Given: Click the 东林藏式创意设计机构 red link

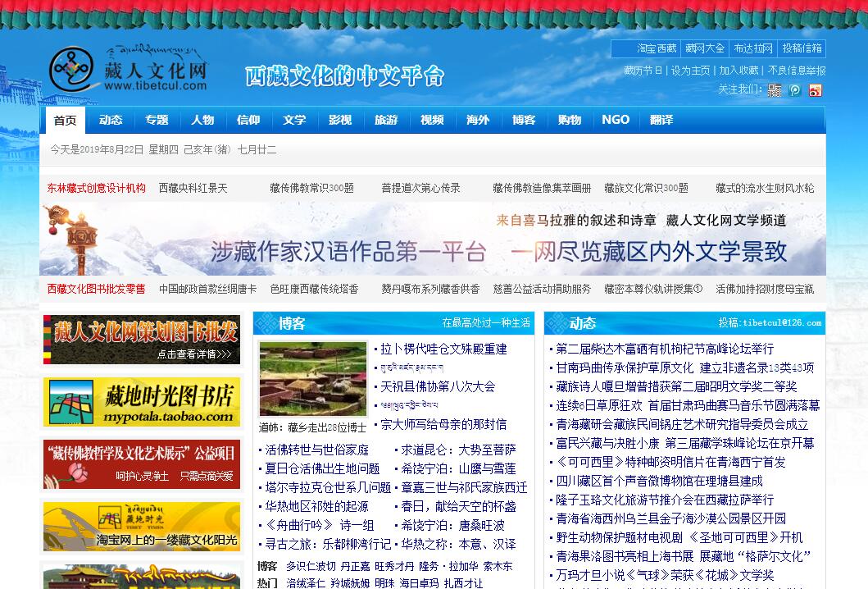Looking at the screenshot, I should tap(96, 188).
